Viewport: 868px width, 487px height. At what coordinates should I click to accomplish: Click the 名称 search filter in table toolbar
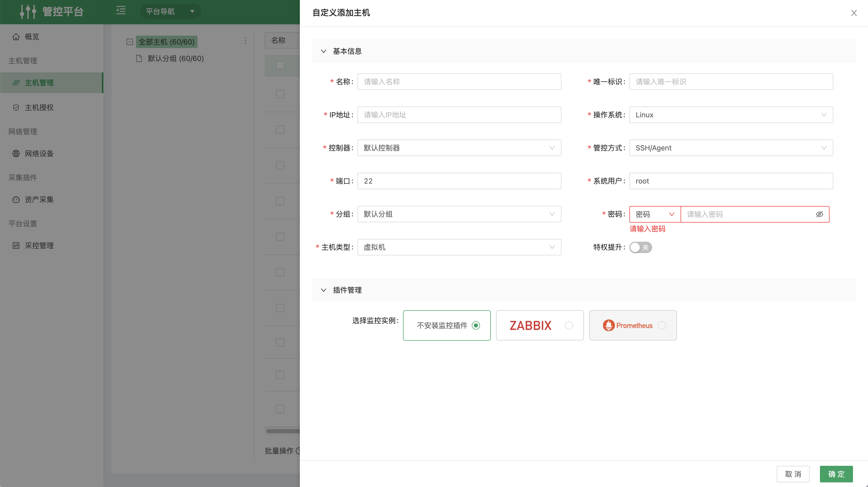point(282,40)
